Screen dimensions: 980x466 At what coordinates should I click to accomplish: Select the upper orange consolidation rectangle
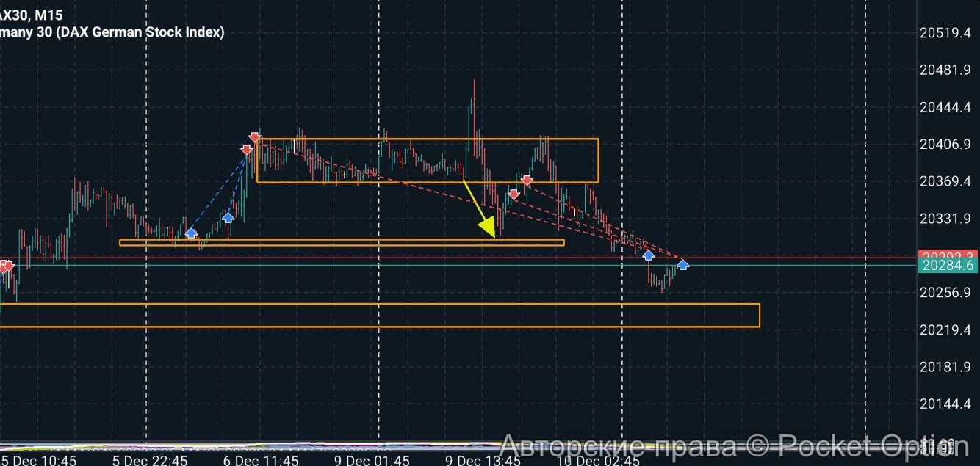tap(426, 139)
